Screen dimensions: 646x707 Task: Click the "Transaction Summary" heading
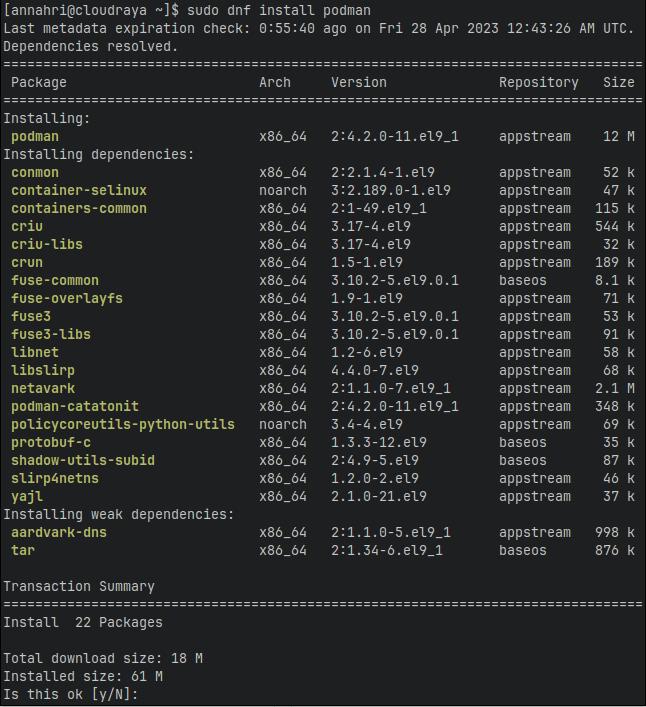click(x=79, y=586)
